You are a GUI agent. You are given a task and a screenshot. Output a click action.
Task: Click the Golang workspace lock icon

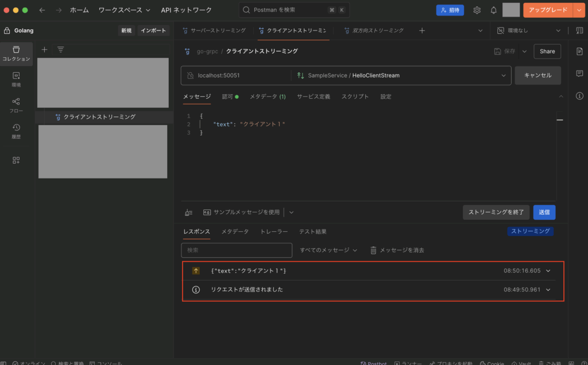tap(7, 31)
